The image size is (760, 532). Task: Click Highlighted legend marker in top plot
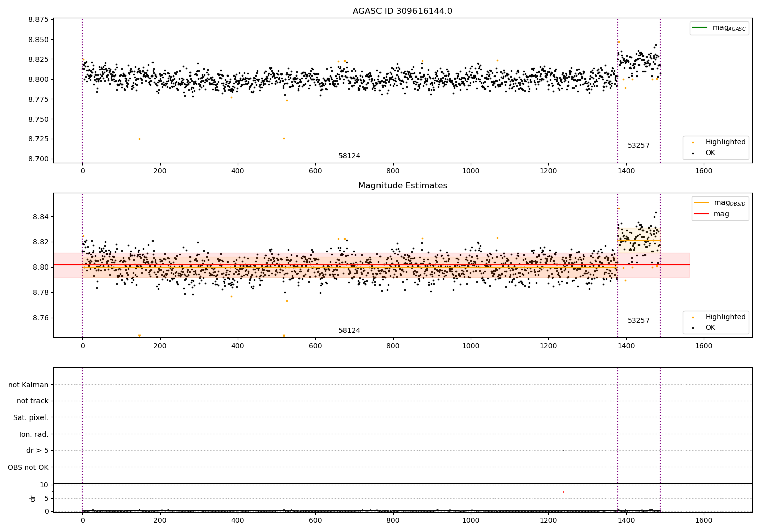[x=693, y=142]
